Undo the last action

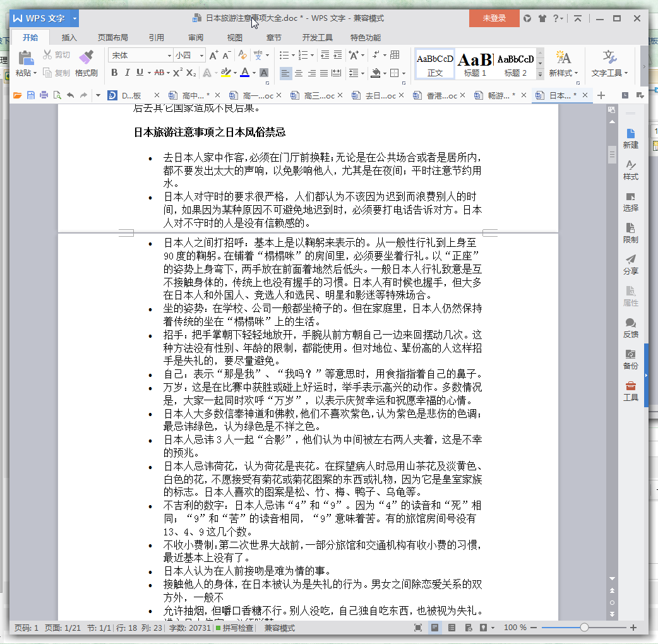[x=70, y=95]
